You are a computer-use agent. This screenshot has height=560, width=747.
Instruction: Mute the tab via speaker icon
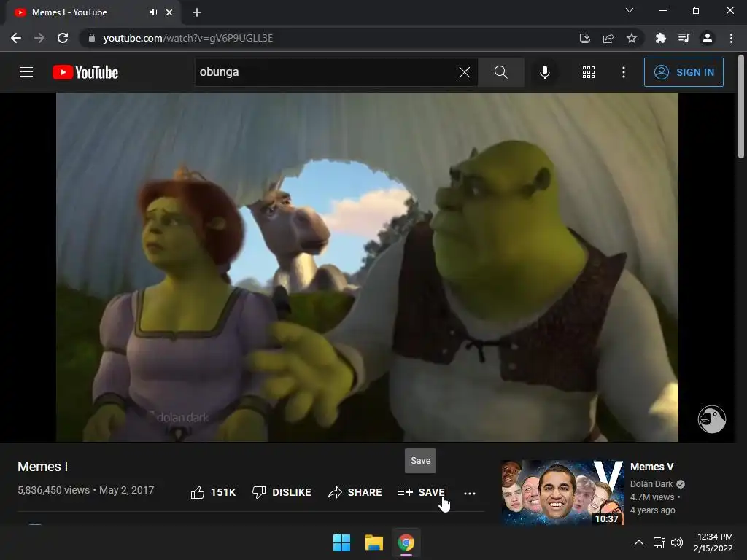153,12
